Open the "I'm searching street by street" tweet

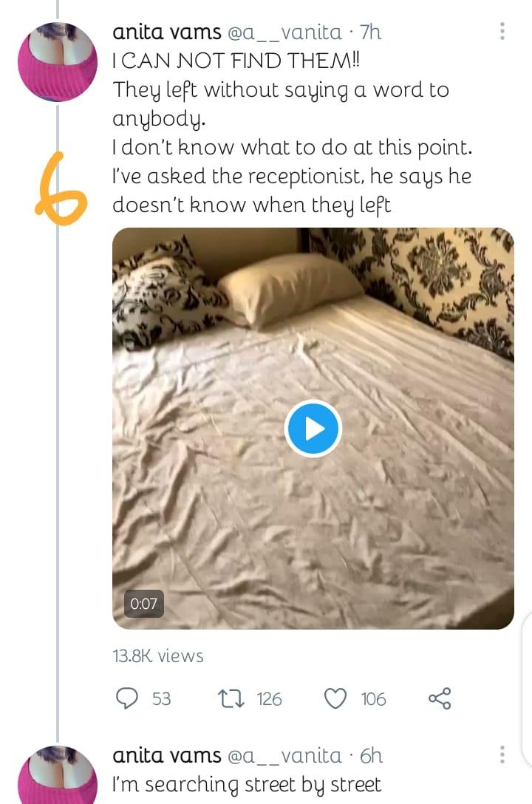pos(246,784)
